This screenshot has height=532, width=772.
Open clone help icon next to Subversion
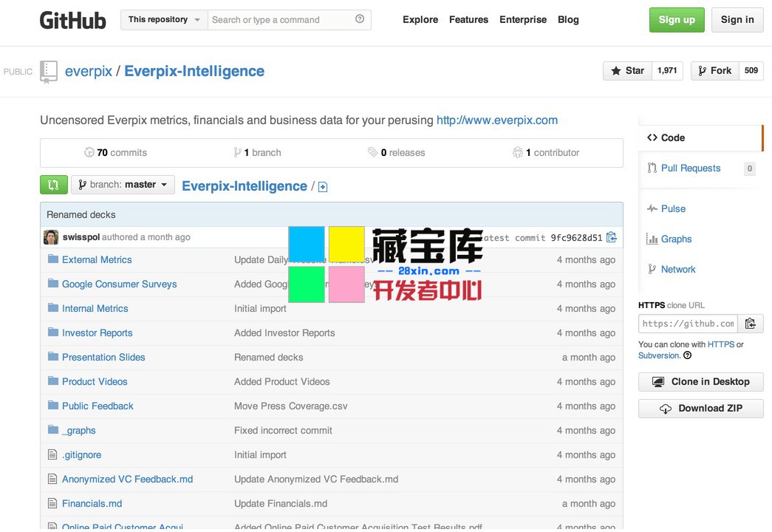(x=688, y=355)
